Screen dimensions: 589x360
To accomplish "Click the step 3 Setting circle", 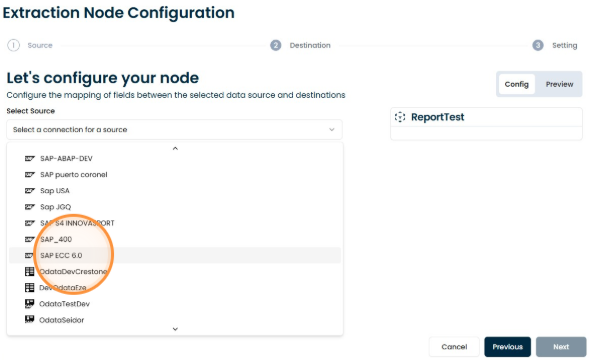I will pos(538,45).
